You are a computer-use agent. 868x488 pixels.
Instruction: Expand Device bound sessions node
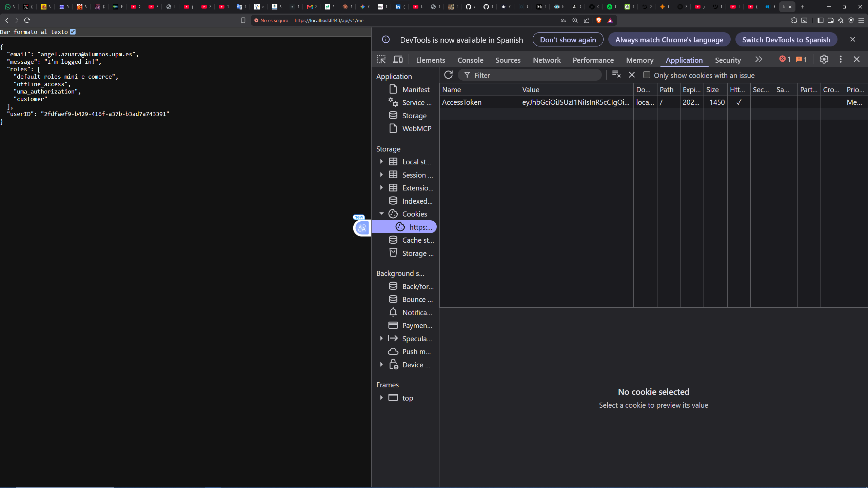[381, 364]
